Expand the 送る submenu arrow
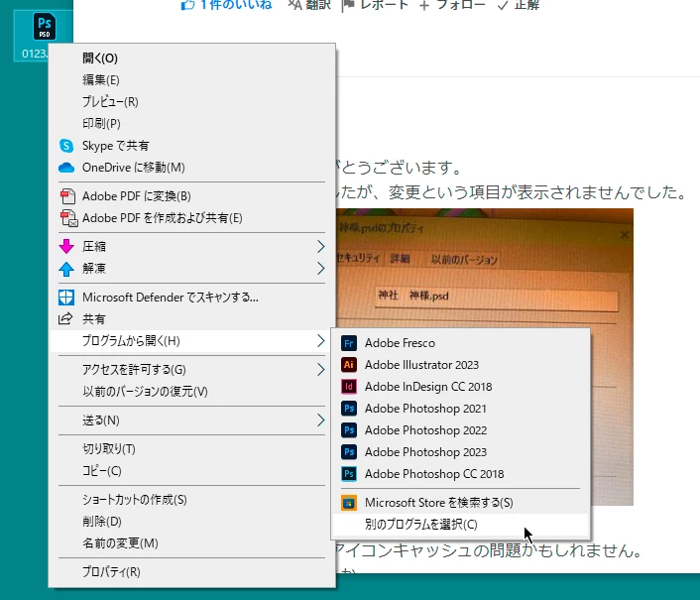Screen dimensions: 700x600 pyautogui.click(x=320, y=420)
